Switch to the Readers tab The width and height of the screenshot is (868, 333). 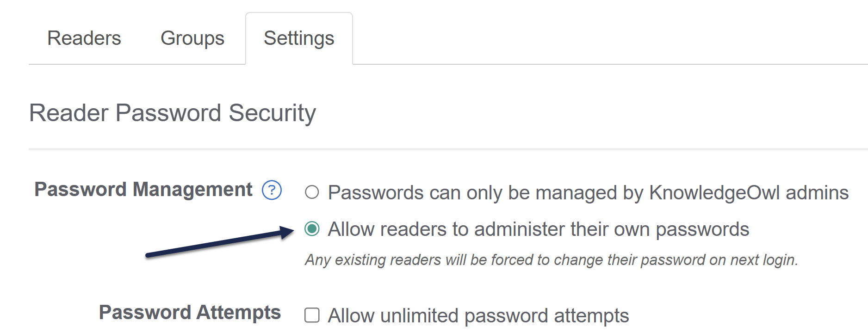(x=84, y=38)
